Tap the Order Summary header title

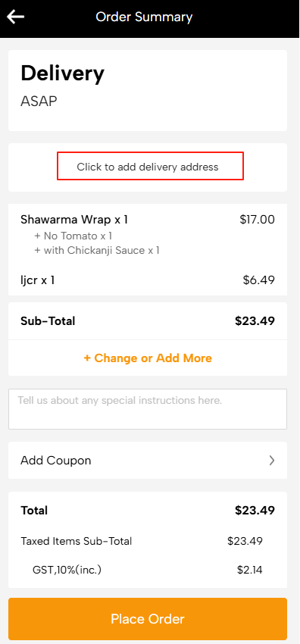[144, 17]
